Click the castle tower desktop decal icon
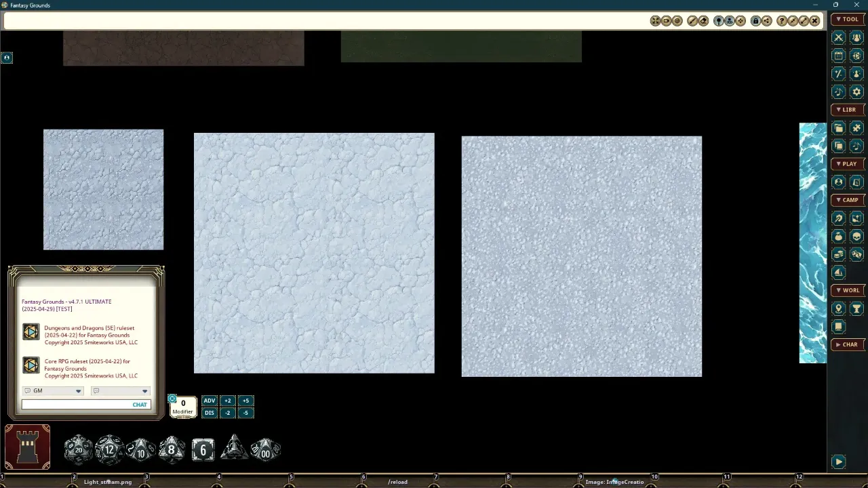This screenshot has height=488, width=868. (x=27, y=447)
